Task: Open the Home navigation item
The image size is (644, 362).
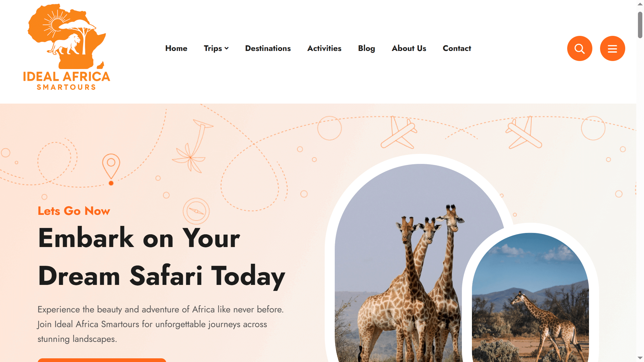Action: pos(176,48)
